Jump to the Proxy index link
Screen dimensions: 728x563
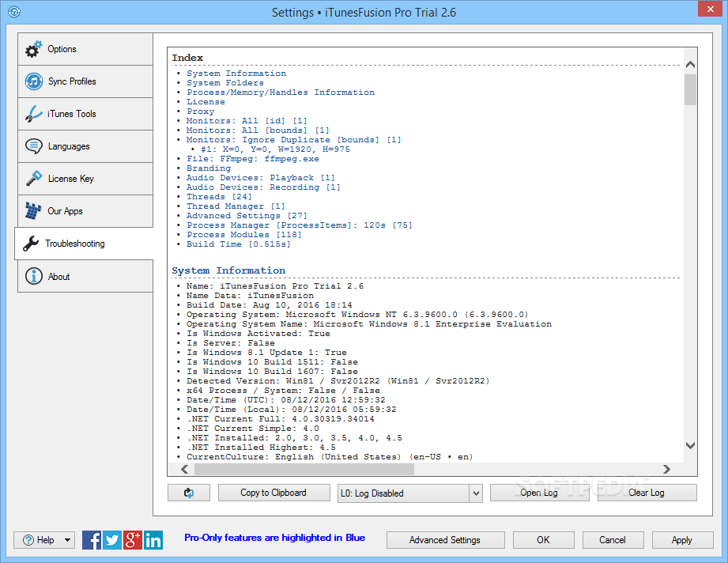tap(201, 111)
